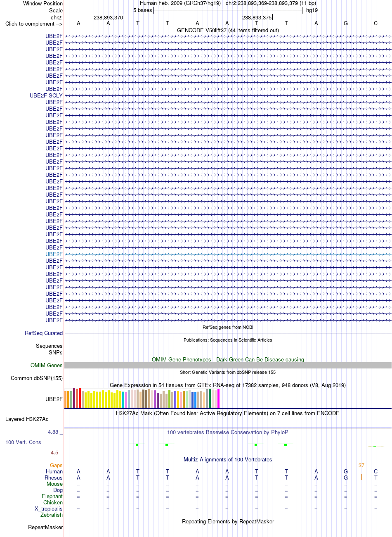Click the Layered H3K27Ac track label
This screenshot has height=537, width=392.
27,419
